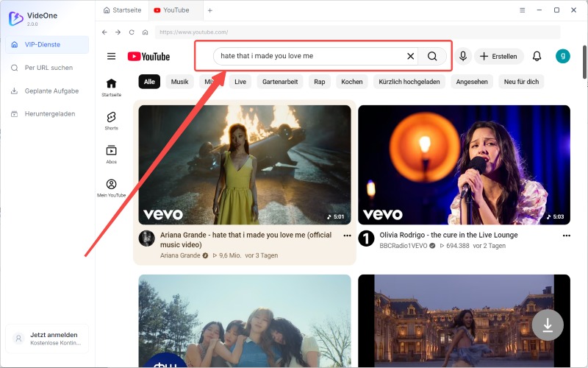Image resolution: width=588 pixels, height=368 pixels.
Task: Click Jetzt anmelden account button
Action: 47,339
